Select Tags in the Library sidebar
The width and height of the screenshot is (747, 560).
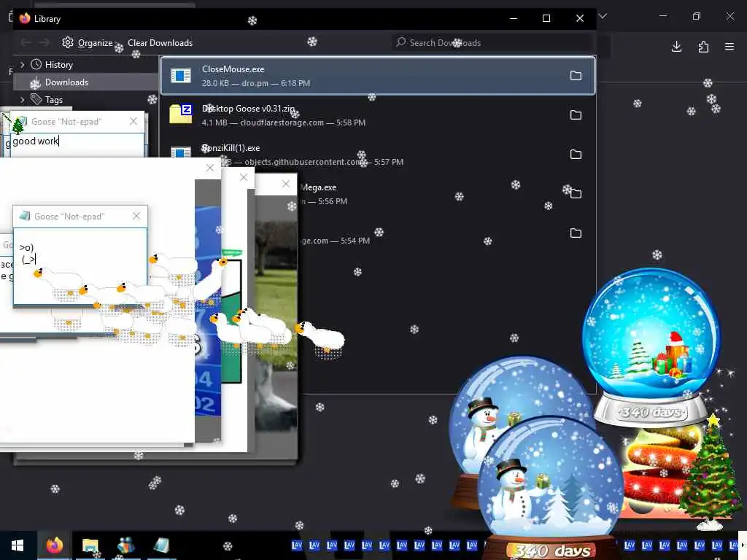[x=54, y=99]
